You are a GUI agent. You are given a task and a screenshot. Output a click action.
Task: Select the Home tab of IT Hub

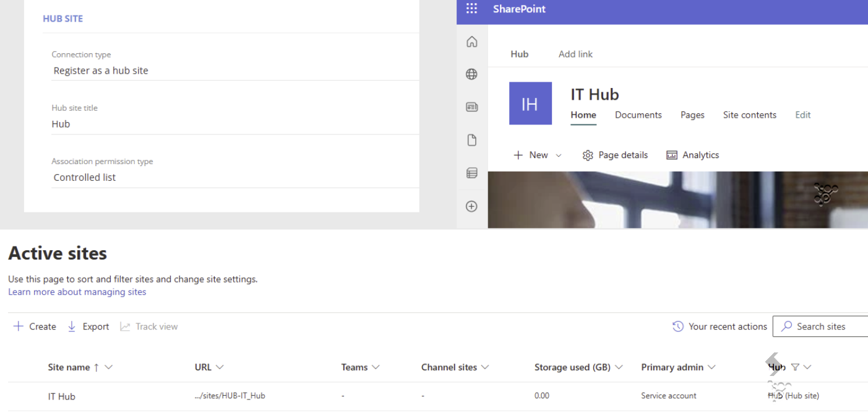(x=583, y=115)
